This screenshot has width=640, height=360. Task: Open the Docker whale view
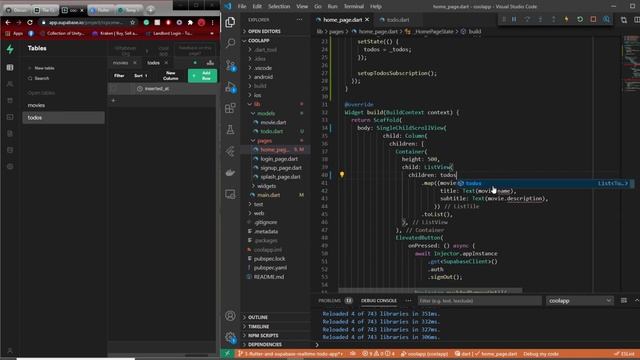point(230,173)
